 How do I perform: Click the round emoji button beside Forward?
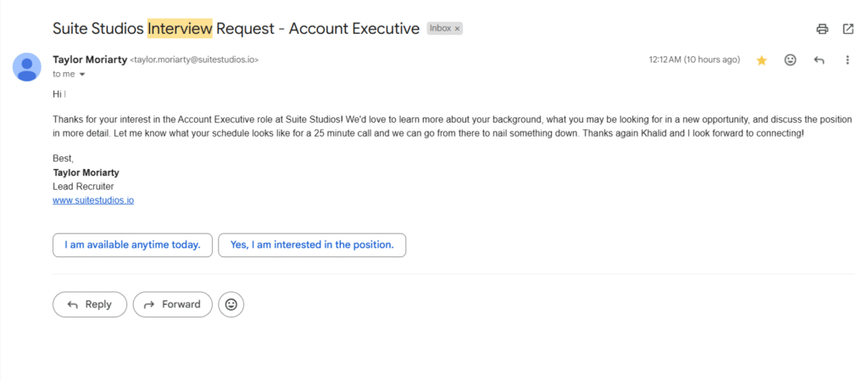point(231,305)
